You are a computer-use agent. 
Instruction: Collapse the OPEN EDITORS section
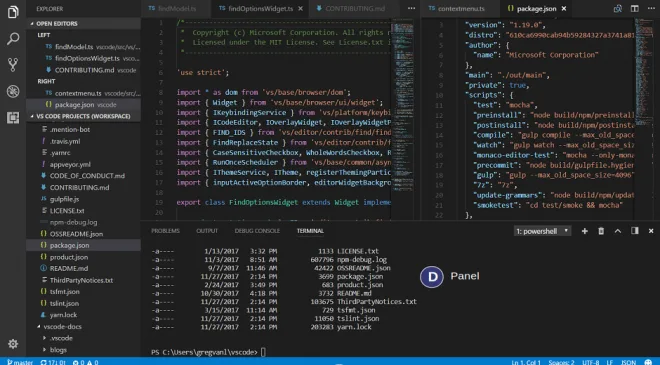(x=83, y=24)
